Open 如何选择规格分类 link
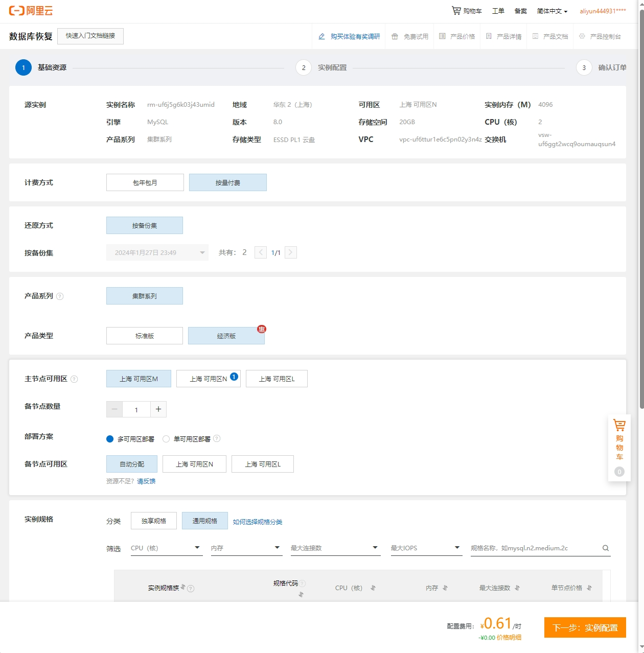 pos(258,522)
